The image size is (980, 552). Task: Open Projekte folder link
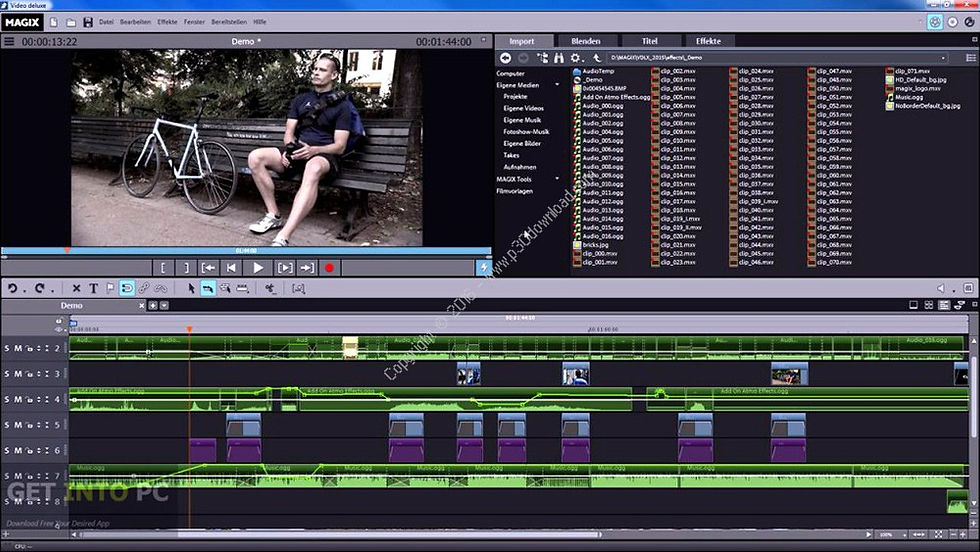tap(515, 97)
